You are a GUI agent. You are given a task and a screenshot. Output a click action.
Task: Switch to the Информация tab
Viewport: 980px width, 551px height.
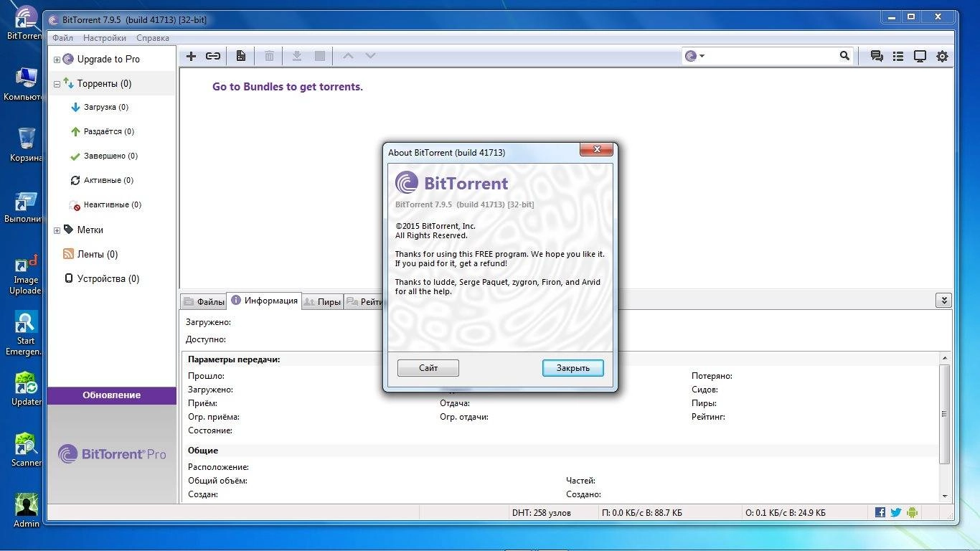[x=264, y=301]
